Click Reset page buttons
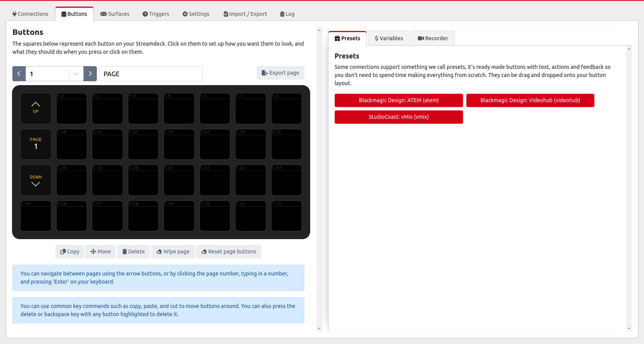The height and width of the screenshot is (344, 644). coord(228,252)
